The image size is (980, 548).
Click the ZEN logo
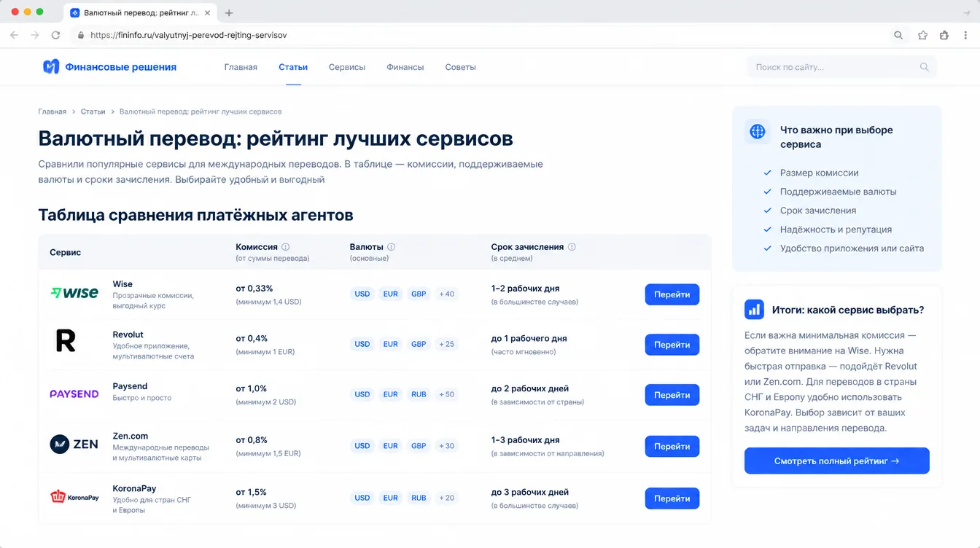pyautogui.click(x=74, y=444)
